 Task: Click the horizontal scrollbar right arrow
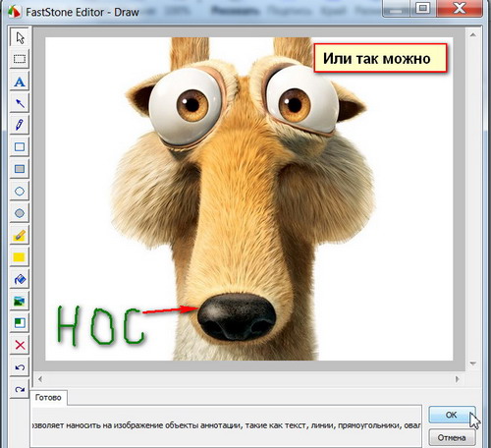coord(458,379)
